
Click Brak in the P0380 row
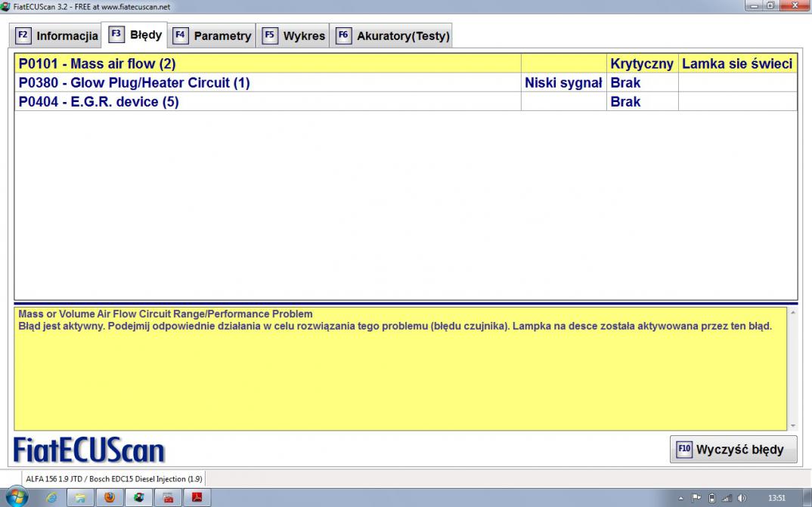click(x=642, y=83)
